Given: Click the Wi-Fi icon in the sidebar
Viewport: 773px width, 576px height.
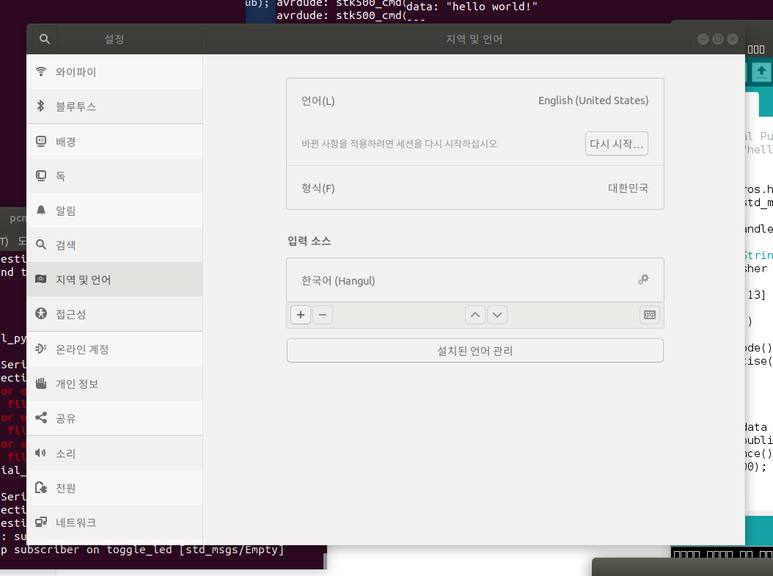Looking at the screenshot, I should (41, 72).
